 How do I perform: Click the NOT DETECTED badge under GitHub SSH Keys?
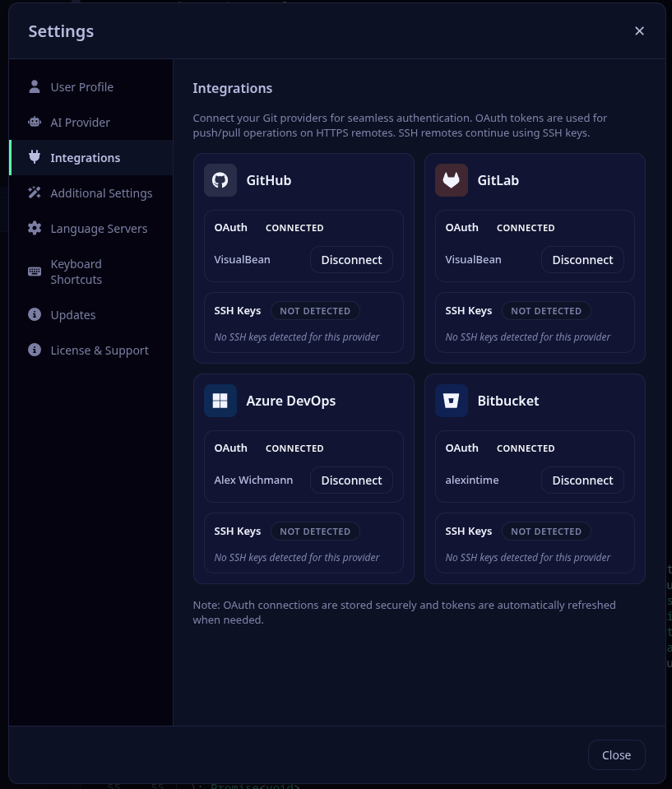tap(315, 310)
